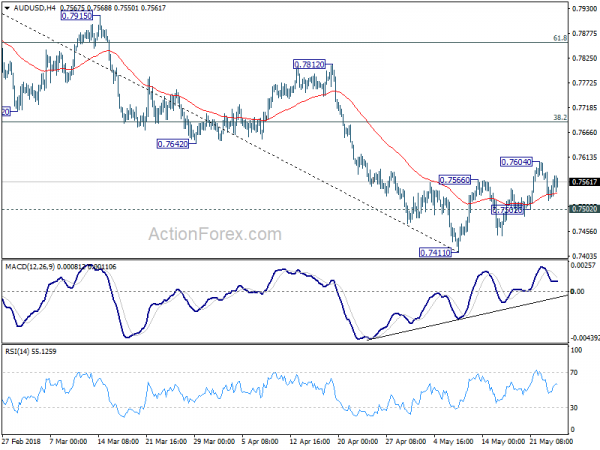Click the RSI 100 scale label
600x450 pixels.
(x=576, y=350)
